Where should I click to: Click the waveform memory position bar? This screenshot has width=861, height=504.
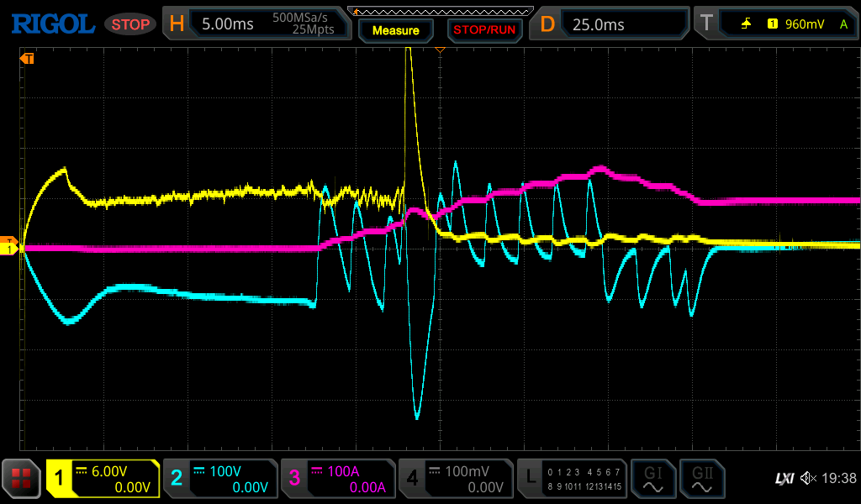(x=446, y=11)
